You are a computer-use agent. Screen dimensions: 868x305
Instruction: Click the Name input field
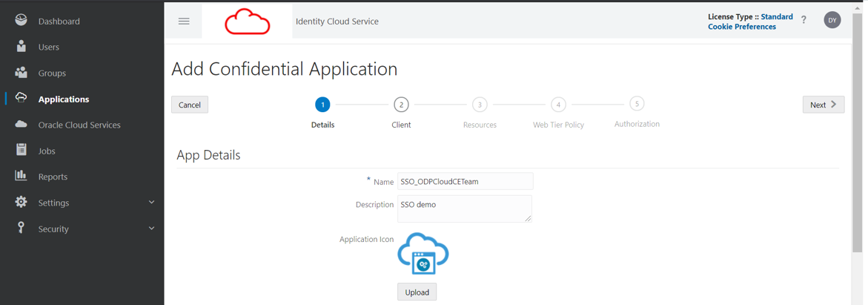tap(465, 181)
